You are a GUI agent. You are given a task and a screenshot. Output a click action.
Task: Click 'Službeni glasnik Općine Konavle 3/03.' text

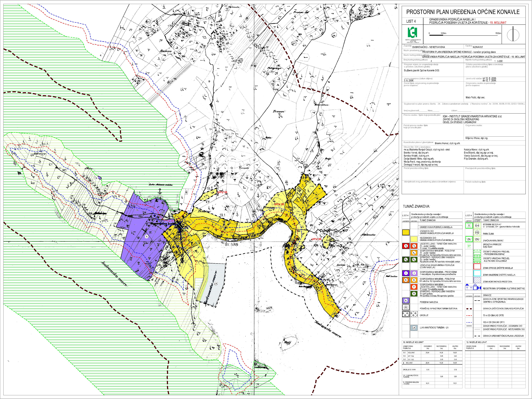[422, 70]
